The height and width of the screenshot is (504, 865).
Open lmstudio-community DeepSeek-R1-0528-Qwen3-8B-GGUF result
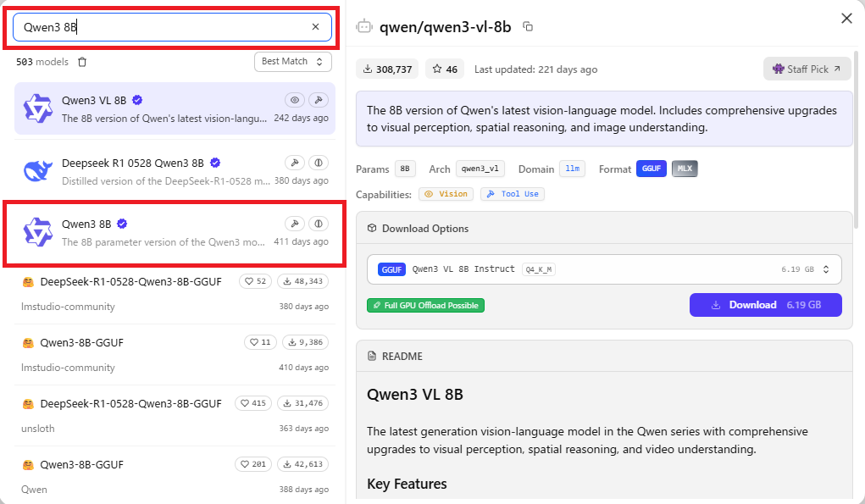pyautogui.click(x=175, y=293)
